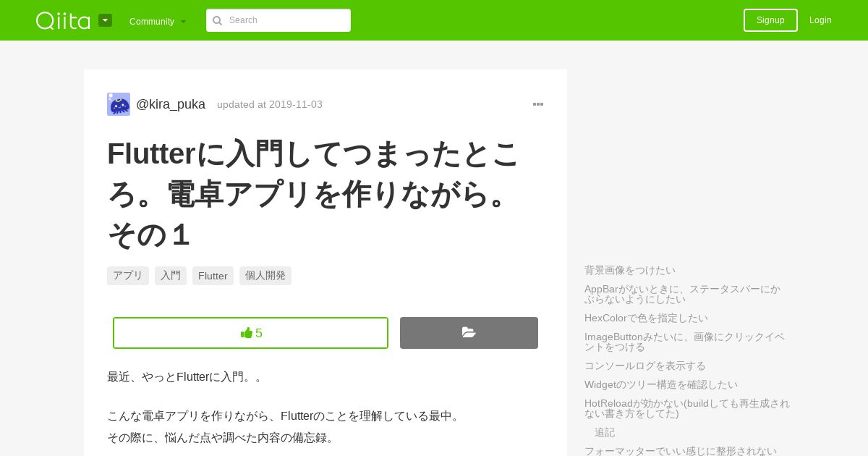
Task: Jump to 追記 subsection
Action: pos(605,432)
